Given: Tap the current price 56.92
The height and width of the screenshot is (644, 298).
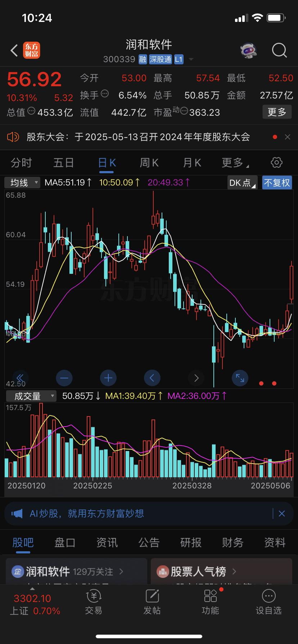Looking at the screenshot, I should (x=34, y=79).
